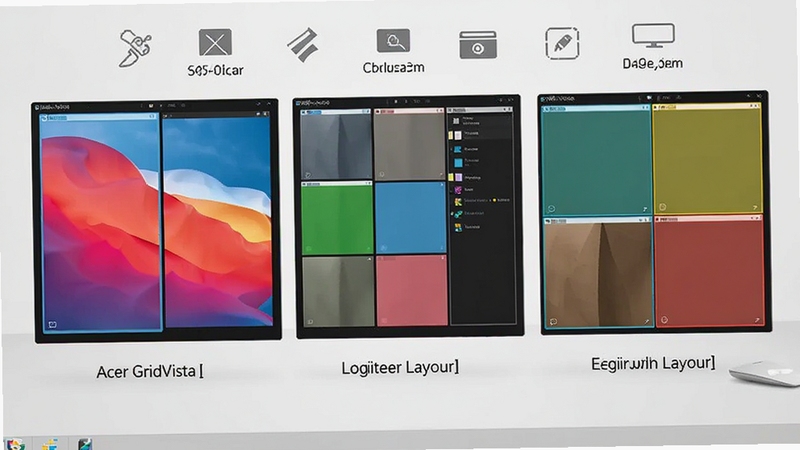The width and height of the screenshot is (800, 450).
Task: Select the grey grid icon in the Logiteer side list
Action: 456,121
